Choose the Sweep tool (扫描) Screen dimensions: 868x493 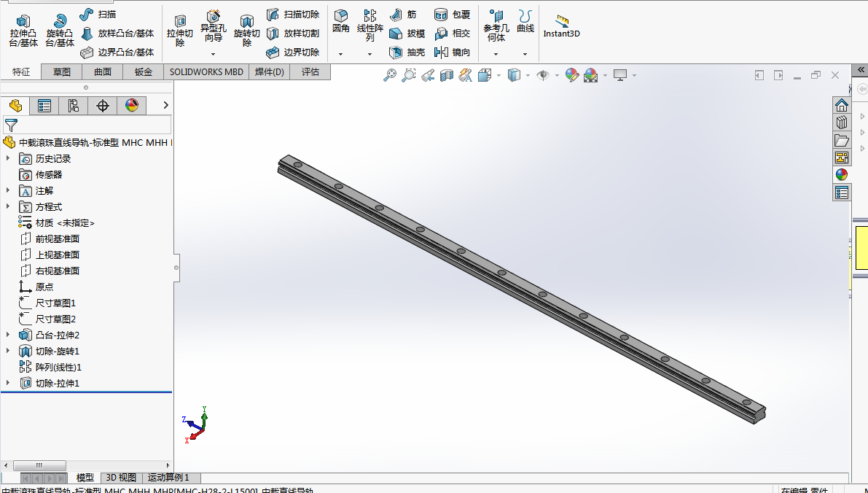pyautogui.click(x=98, y=15)
